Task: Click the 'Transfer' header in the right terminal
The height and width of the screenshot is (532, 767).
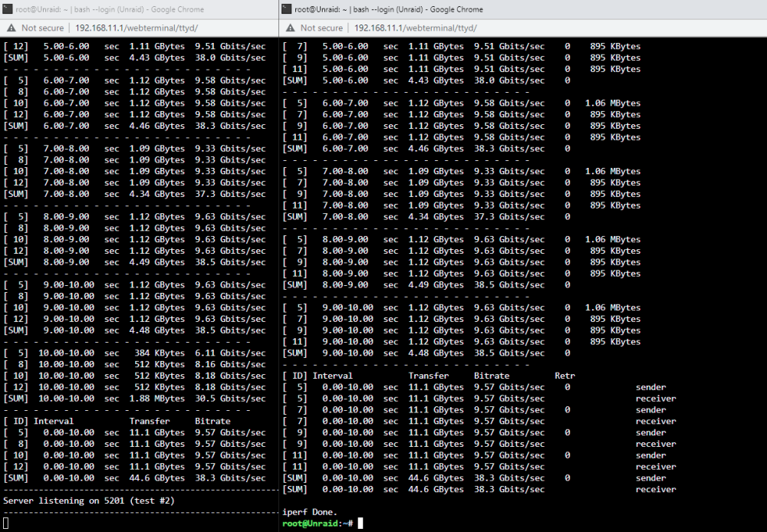Action: click(429, 376)
